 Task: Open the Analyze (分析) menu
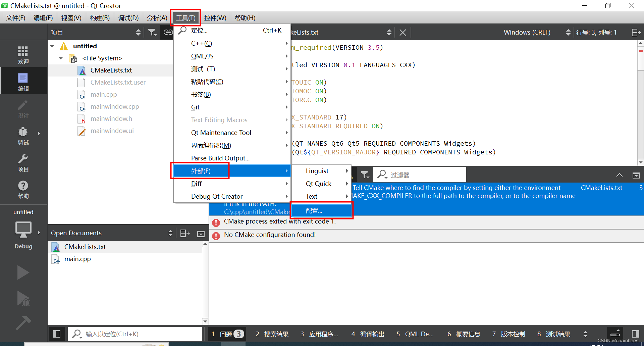157,18
